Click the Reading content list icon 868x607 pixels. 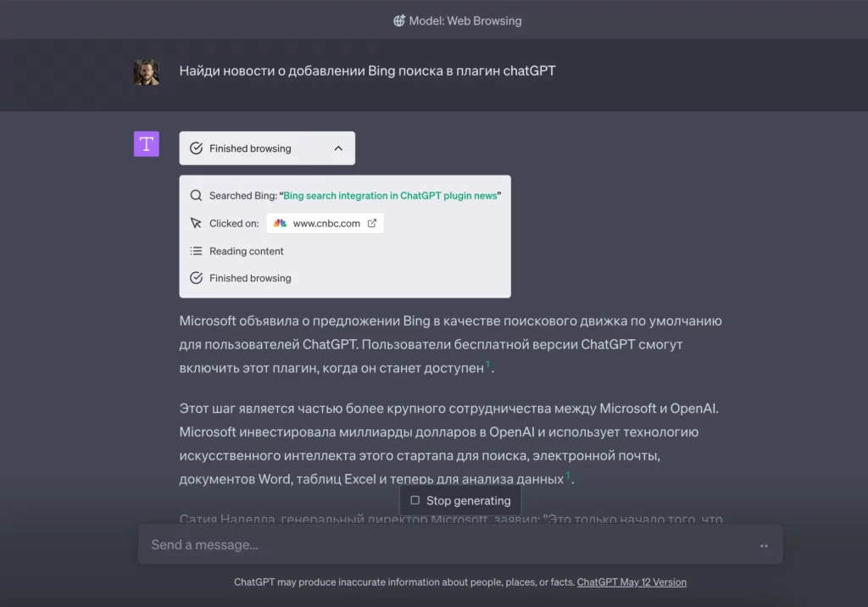click(196, 251)
